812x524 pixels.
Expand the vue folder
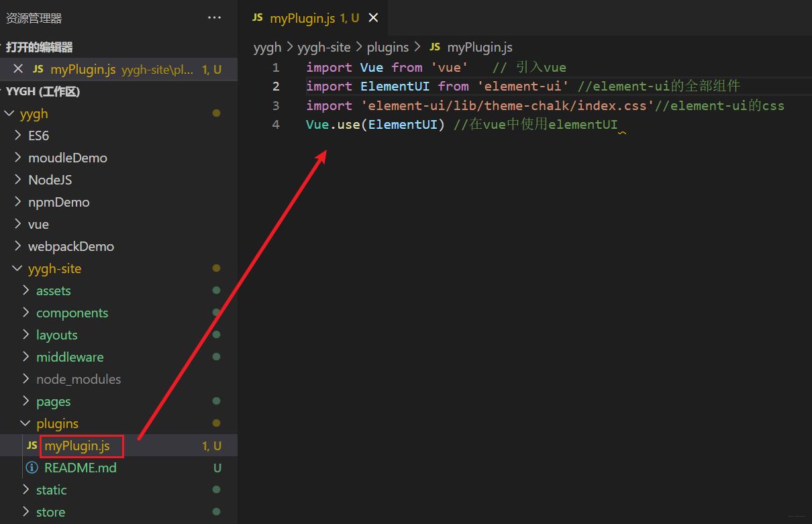point(18,224)
